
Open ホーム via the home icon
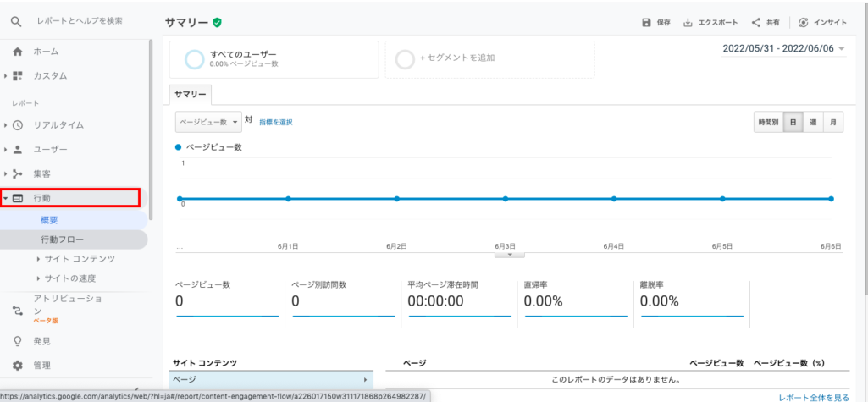[x=18, y=52]
